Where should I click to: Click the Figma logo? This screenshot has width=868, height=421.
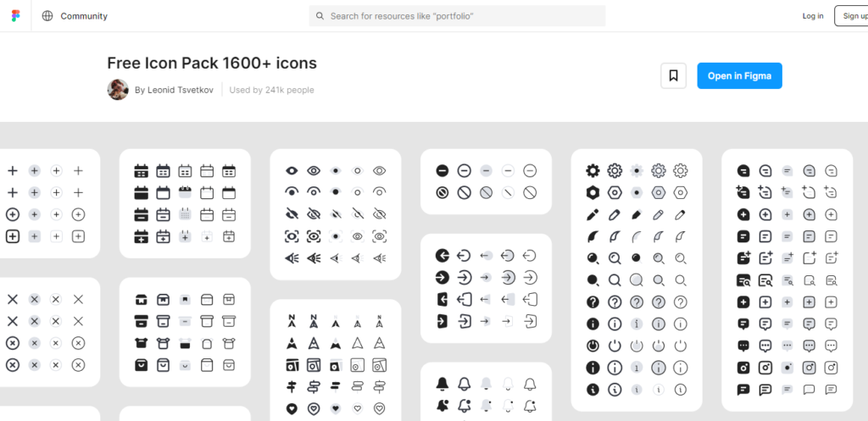(x=15, y=16)
